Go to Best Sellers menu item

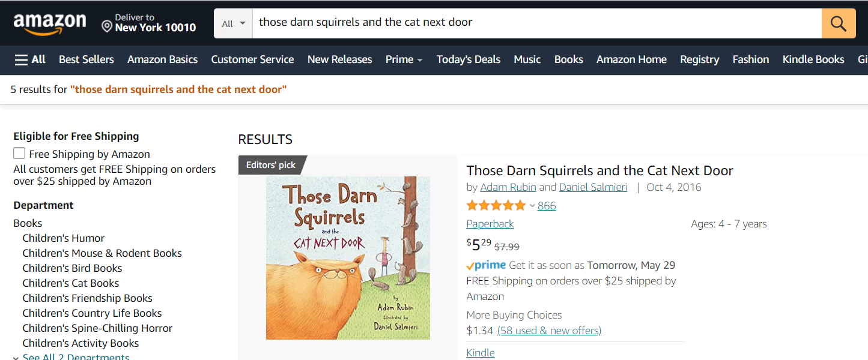coord(86,59)
